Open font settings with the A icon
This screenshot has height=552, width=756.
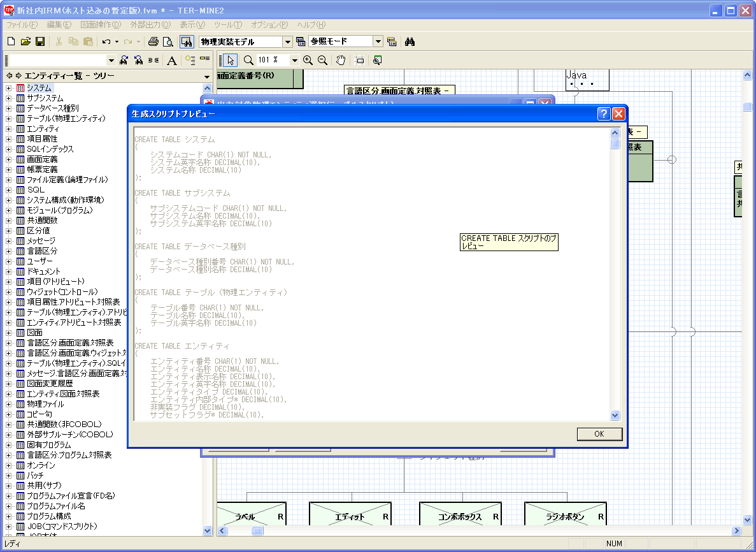click(x=171, y=61)
